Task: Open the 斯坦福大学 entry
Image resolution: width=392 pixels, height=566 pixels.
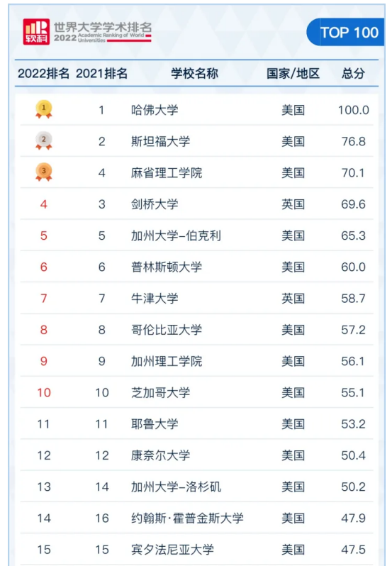Action: click(x=160, y=141)
